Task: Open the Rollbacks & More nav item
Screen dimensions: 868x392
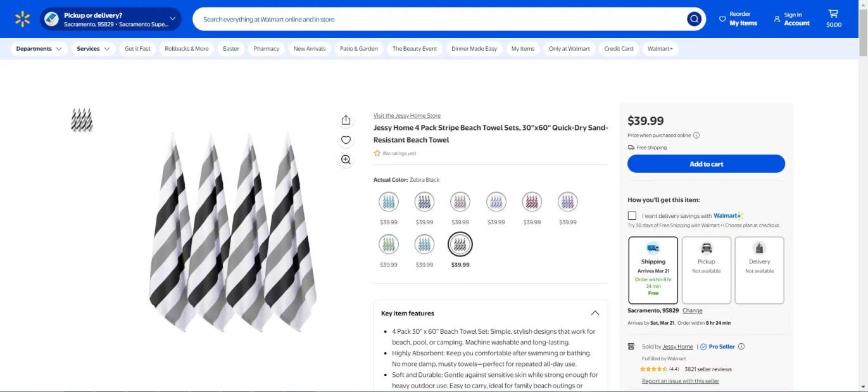Action: pos(186,49)
